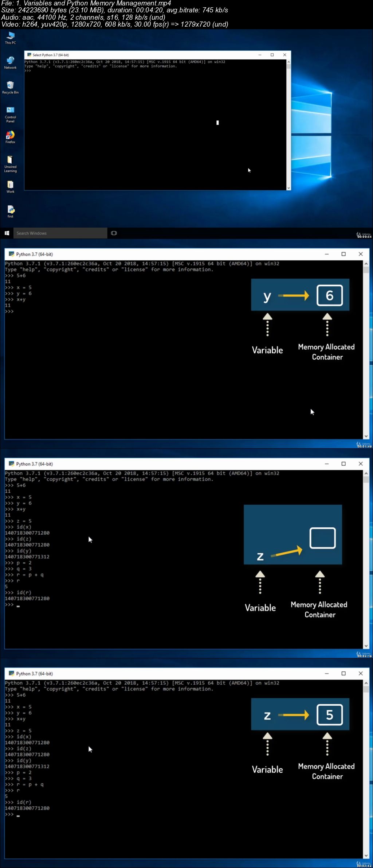Click scroll-up arrow in the y diagram console
Screen dimensions: 373x868
pos(366,263)
